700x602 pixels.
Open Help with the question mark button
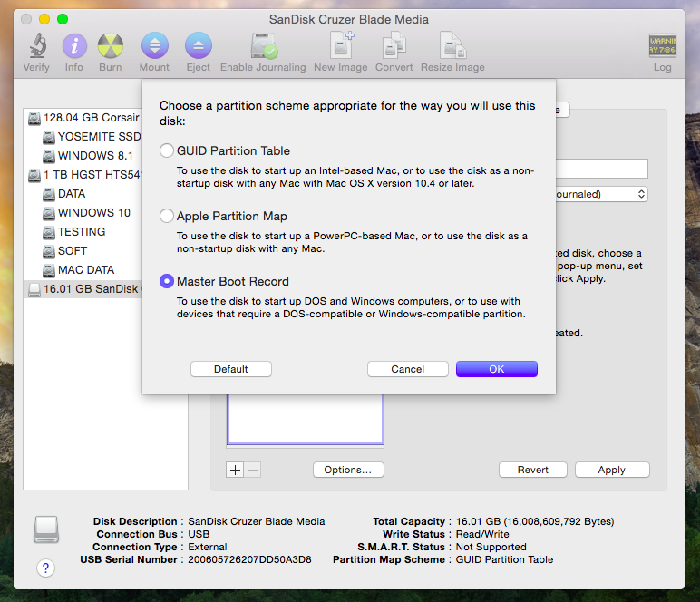45,568
